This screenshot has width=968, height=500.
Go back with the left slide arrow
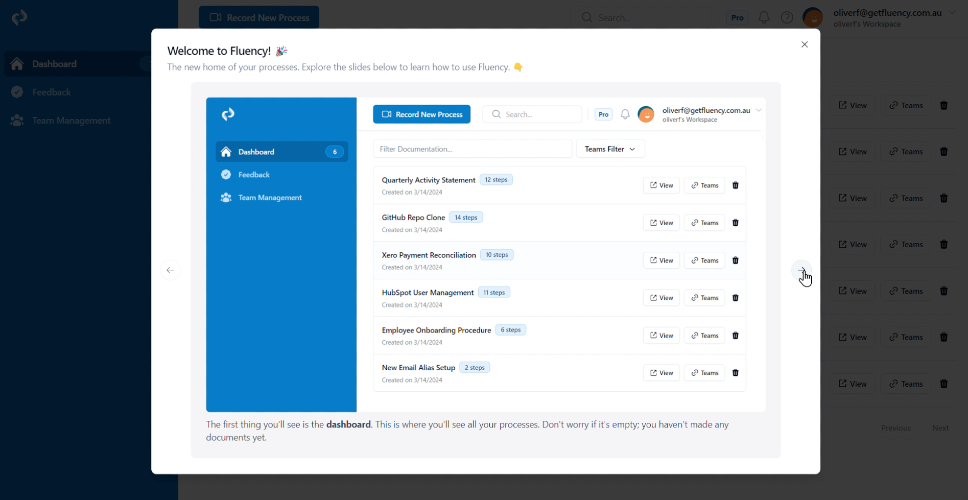point(170,270)
